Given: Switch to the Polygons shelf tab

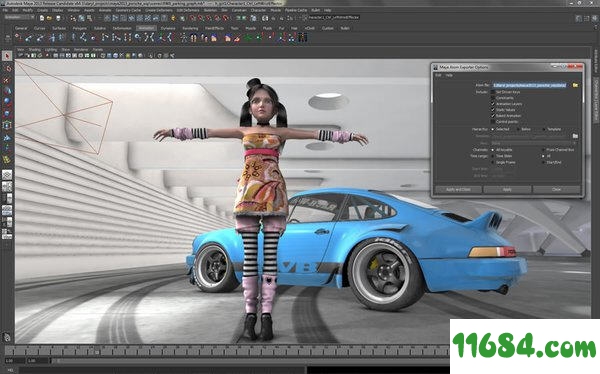Looking at the screenshot, I should pos(80,28).
